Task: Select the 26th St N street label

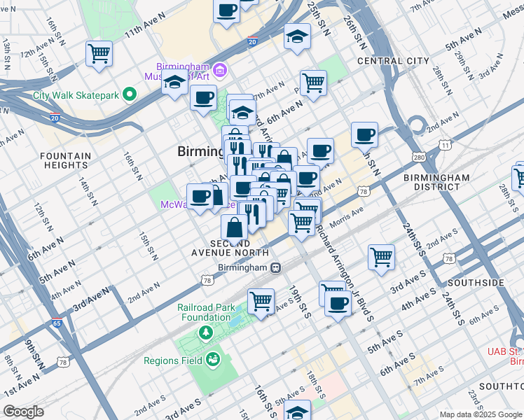Action: point(355,31)
